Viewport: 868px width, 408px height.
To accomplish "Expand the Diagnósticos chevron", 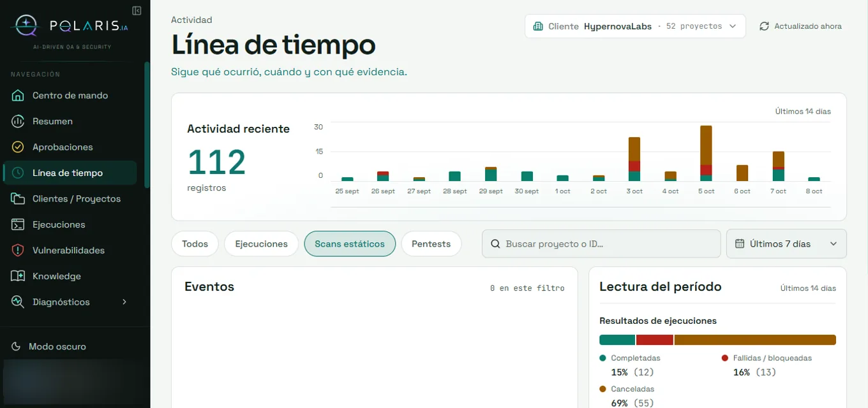I will [124, 302].
